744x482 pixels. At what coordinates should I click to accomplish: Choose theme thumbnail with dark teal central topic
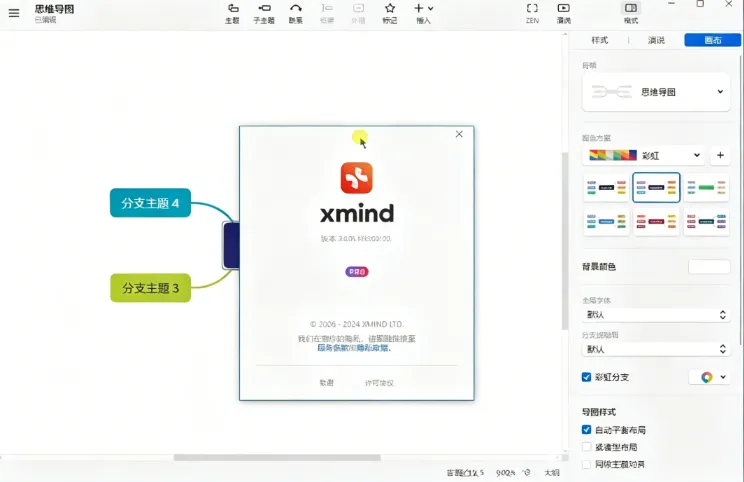[706, 222]
